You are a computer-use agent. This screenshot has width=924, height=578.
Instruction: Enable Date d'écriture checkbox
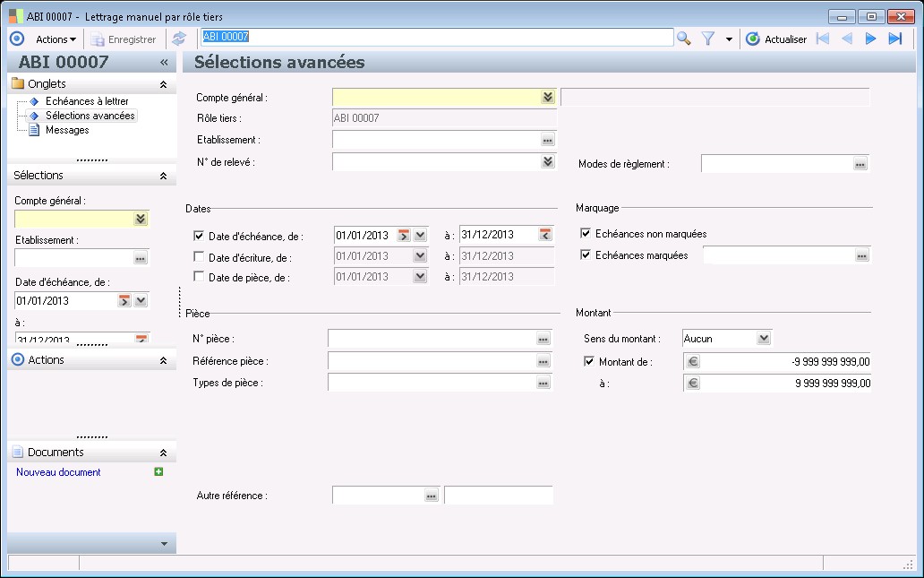click(199, 256)
